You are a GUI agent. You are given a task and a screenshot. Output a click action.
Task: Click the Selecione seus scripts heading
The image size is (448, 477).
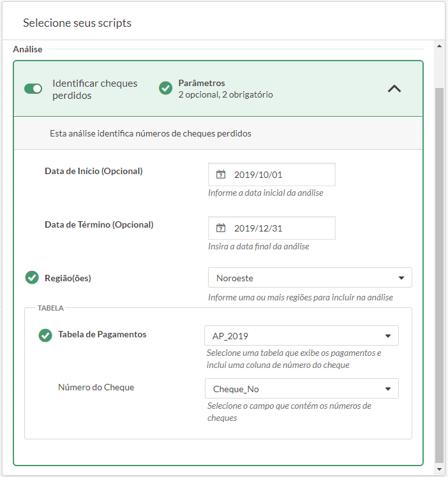77,22
